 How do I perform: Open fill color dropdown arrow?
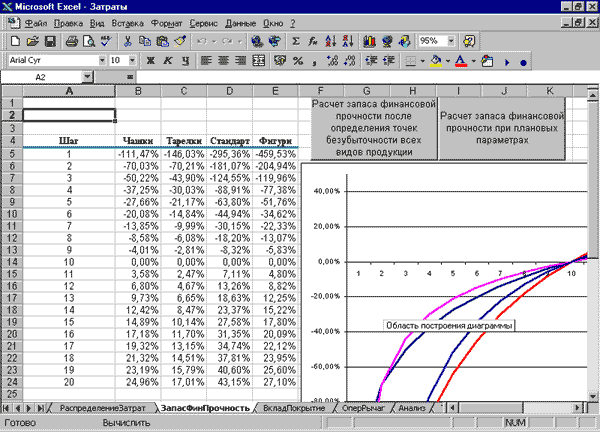pos(448,61)
